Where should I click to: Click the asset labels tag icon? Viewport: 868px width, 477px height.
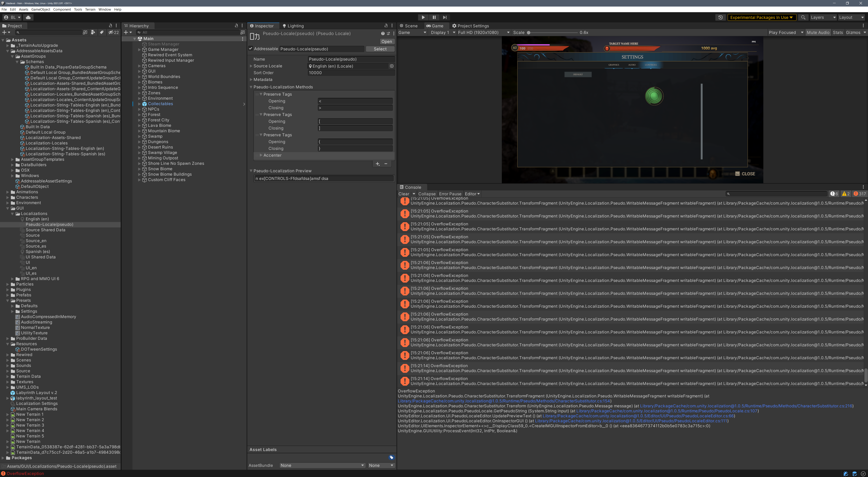tap(391, 458)
